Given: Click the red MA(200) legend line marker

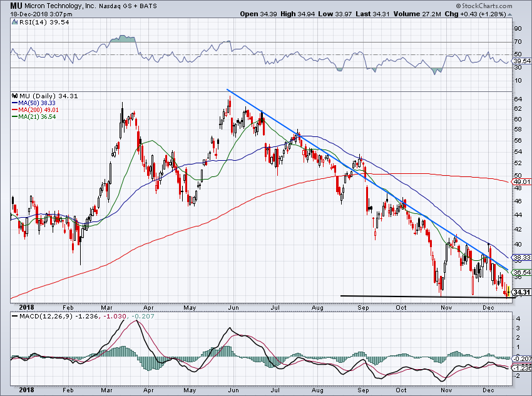Looking at the screenshot, I should (14, 110).
